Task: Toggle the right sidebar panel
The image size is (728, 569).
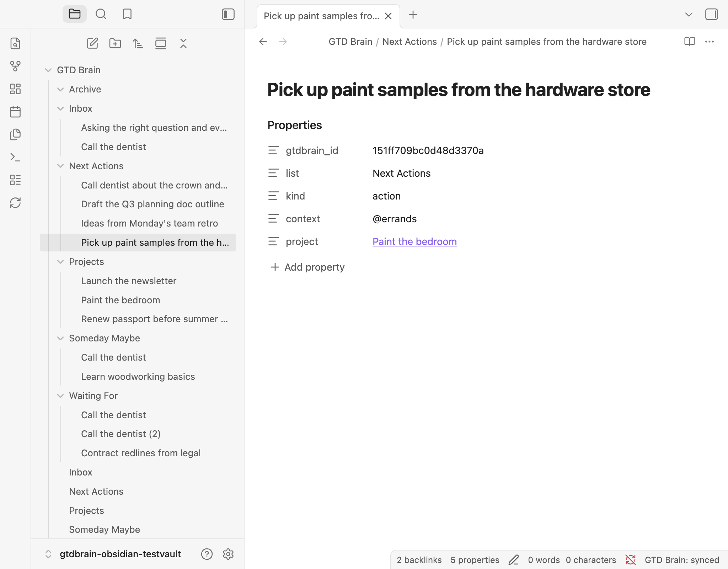Action: click(x=712, y=15)
